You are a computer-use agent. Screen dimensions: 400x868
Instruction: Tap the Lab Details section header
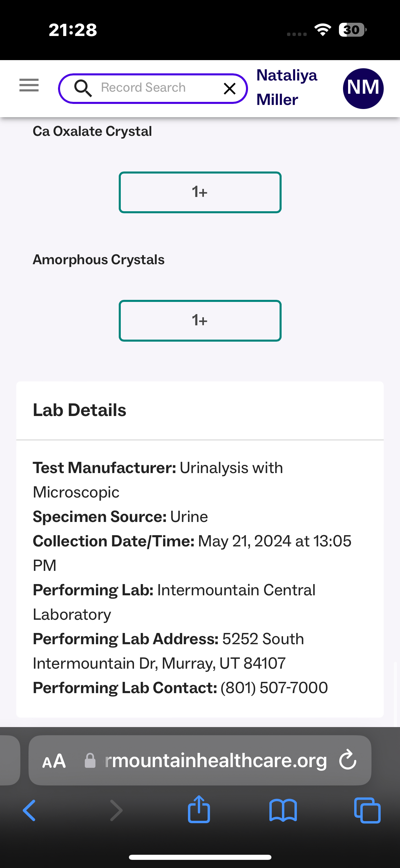click(79, 410)
